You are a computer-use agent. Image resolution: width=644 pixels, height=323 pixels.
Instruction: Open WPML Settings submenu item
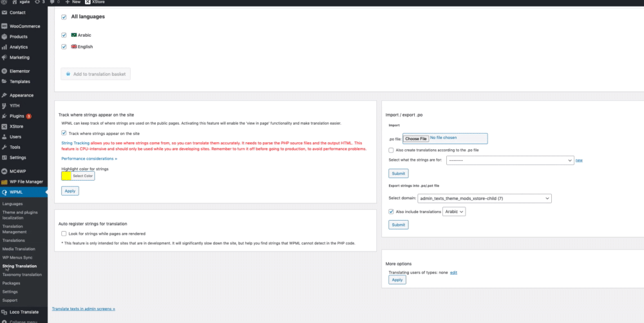coord(10,292)
